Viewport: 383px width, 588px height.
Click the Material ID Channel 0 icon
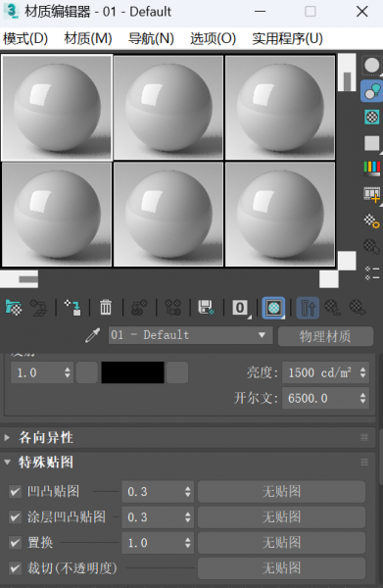(240, 308)
